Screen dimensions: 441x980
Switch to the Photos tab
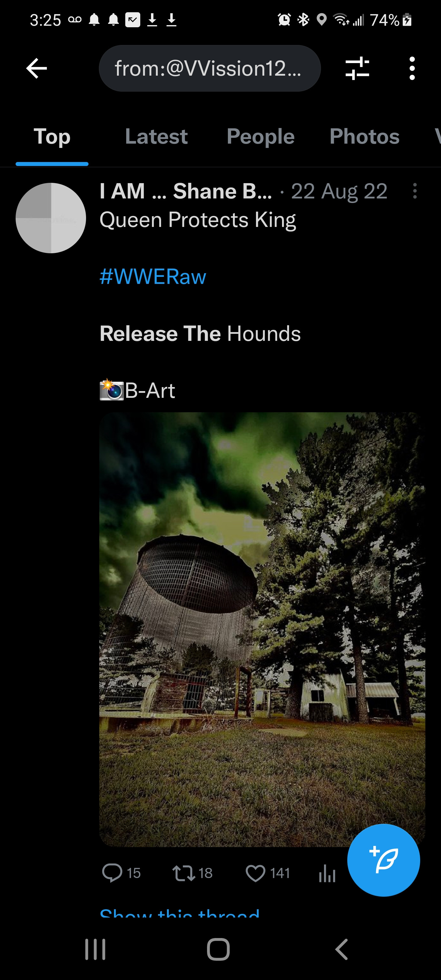(x=364, y=136)
